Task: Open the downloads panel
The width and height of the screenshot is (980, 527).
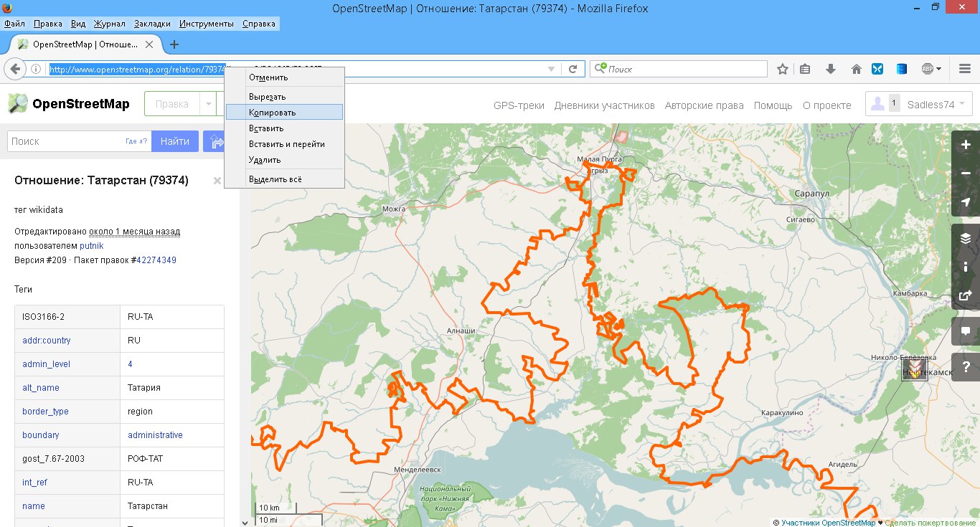Action: 831,69
